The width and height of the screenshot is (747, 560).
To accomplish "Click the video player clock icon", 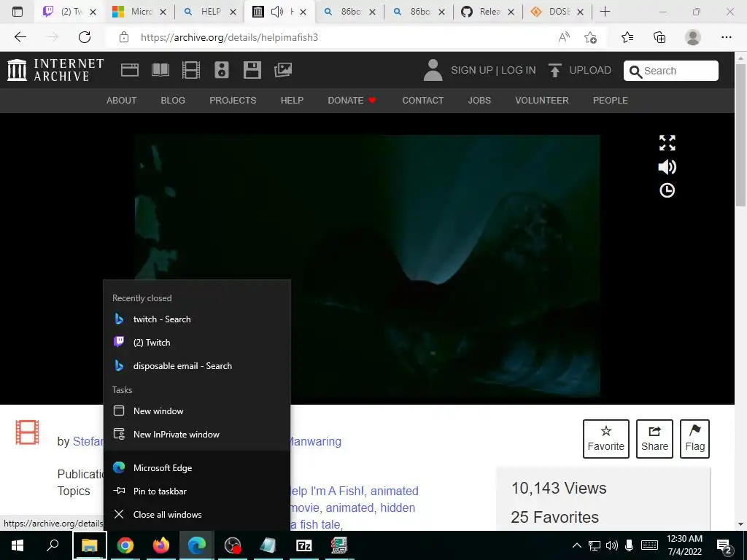I will (x=667, y=190).
